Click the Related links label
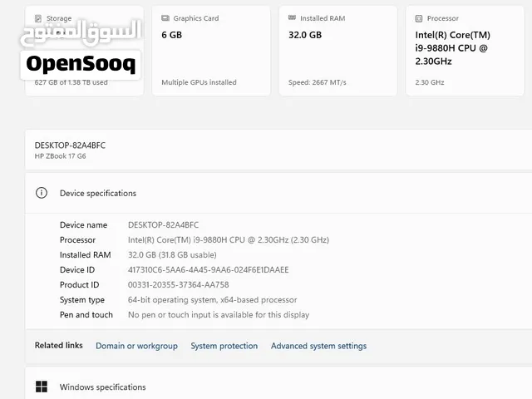Screen dimensions: 532x399 click(59, 346)
